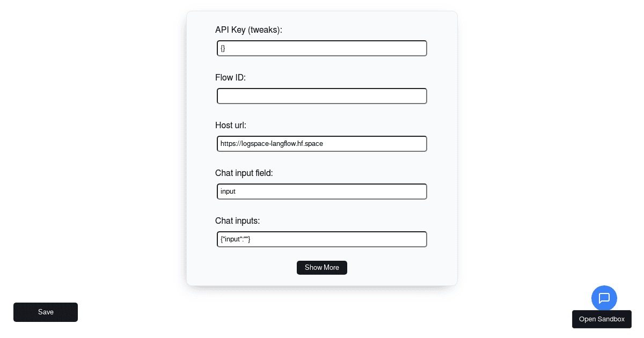
Task: Focus the Chat inputs text box
Action: tap(322, 239)
